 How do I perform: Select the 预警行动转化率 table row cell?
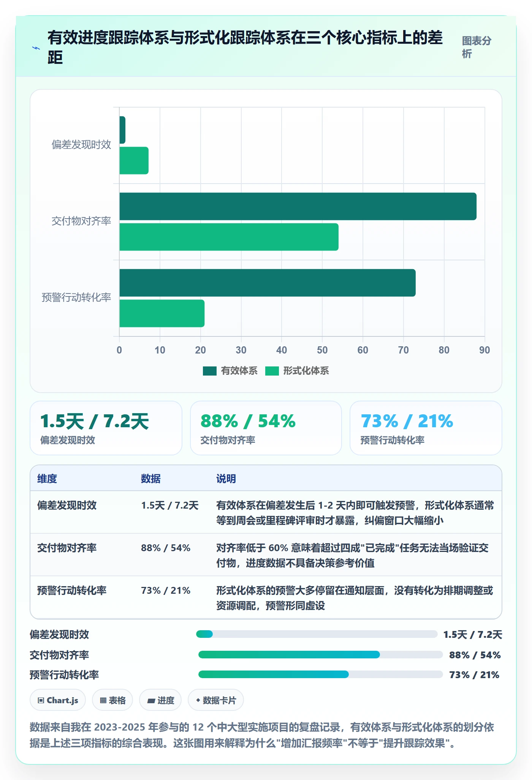[72, 590]
